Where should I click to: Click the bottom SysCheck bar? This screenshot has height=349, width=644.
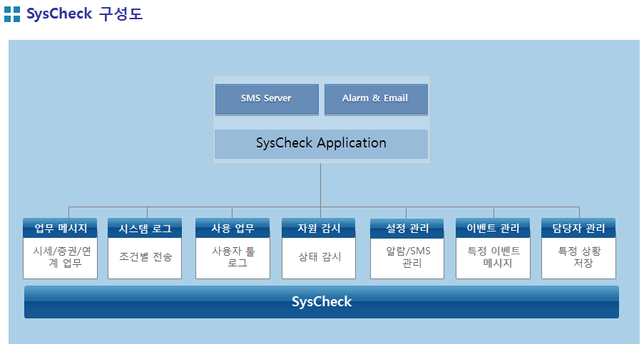(x=322, y=302)
